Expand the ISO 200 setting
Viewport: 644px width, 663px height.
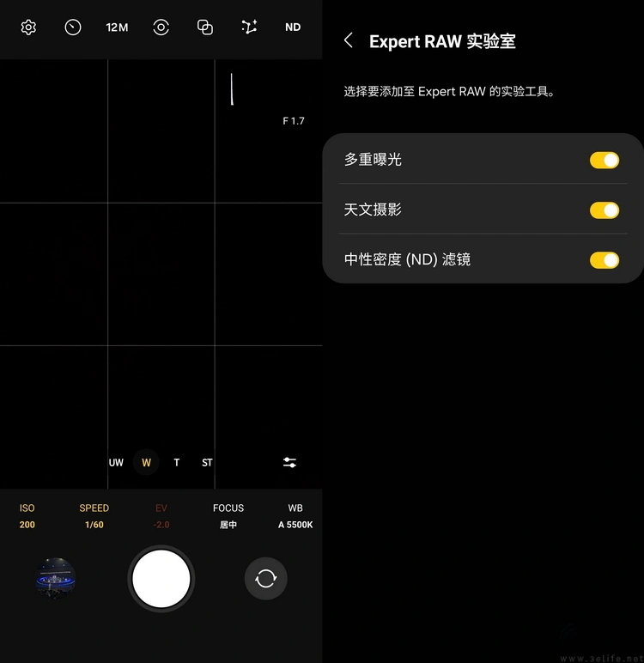pyautogui.click(x=27, y=516)
